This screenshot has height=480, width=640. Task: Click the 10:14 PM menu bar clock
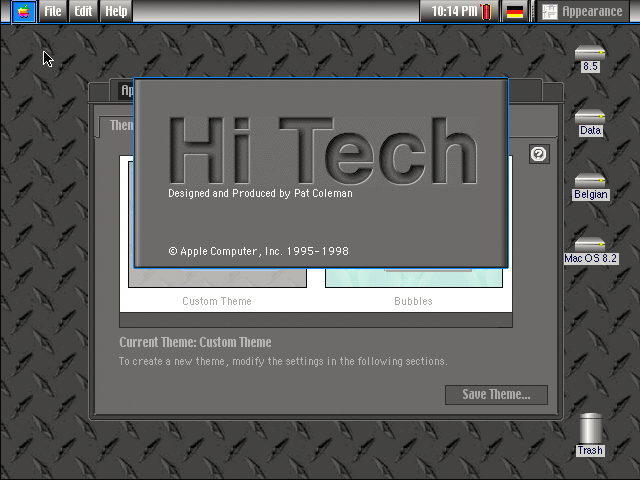(x=454, y=11)
